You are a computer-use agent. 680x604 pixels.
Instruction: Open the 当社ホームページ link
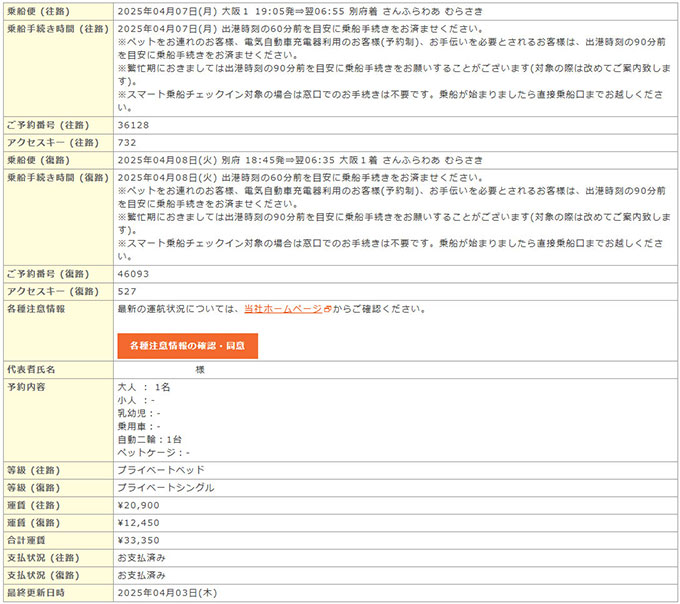pos(283,309)
